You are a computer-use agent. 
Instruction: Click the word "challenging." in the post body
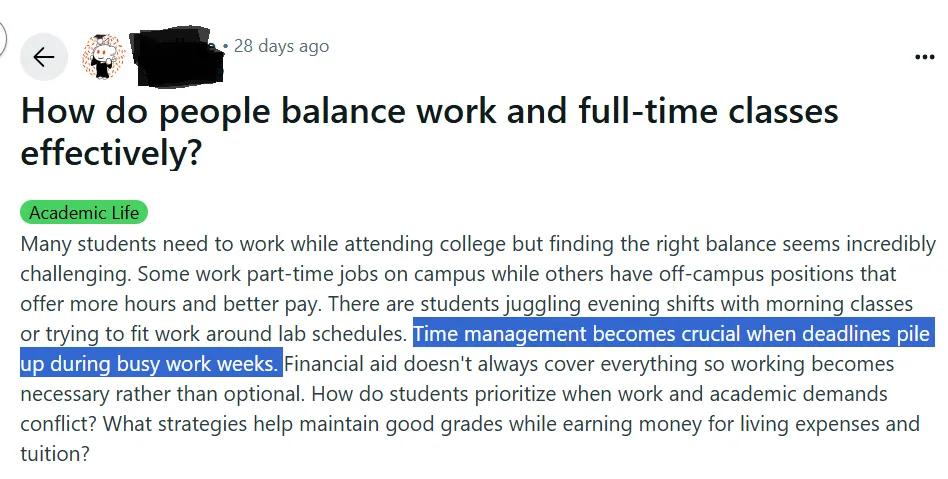click(x=74, y=274)
